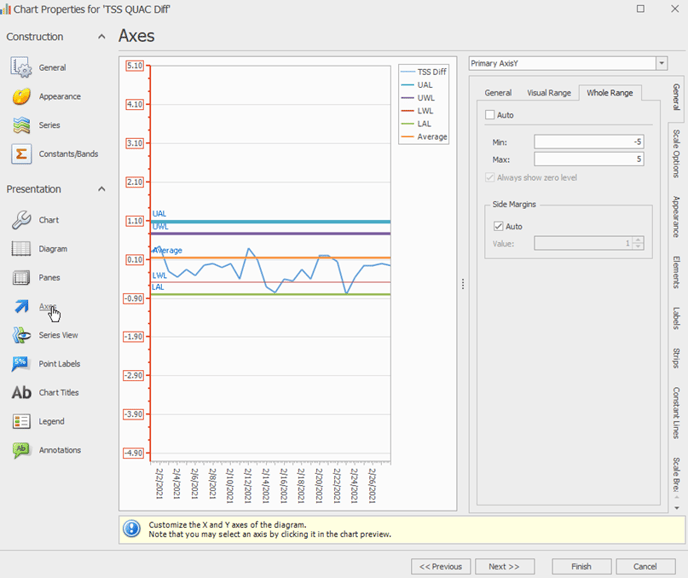Screen dimensions: 688x578
Task: Click the Finish button
Action: point(581,567)
